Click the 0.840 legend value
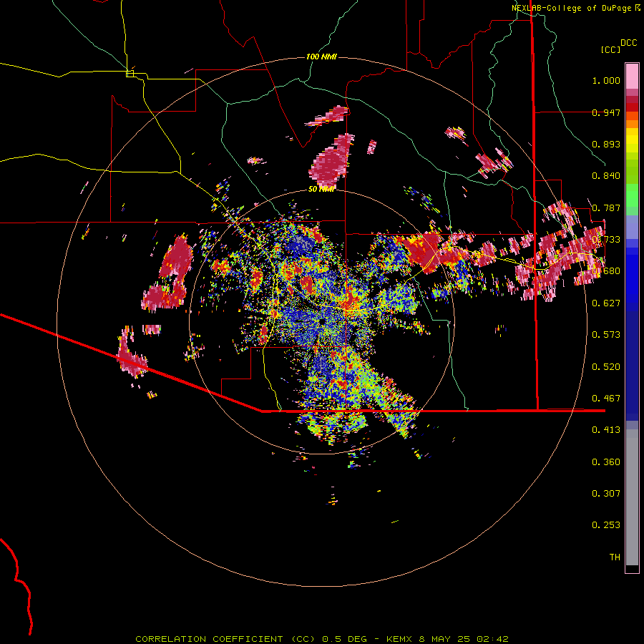The image size is (644, 644). [x=606, y=176]
